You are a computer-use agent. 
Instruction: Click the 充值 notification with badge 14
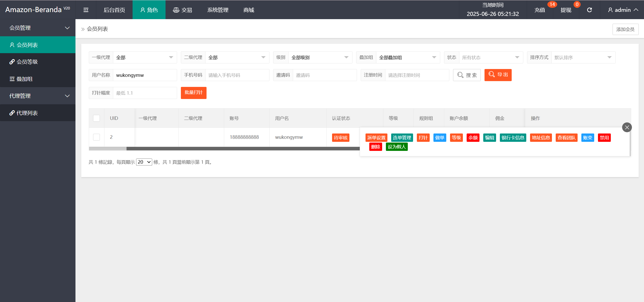tap(540, 10)
